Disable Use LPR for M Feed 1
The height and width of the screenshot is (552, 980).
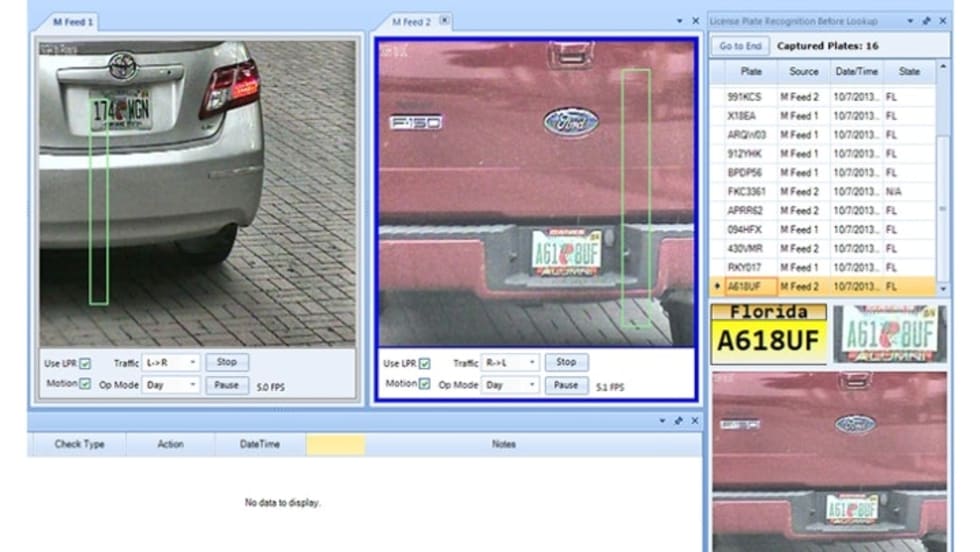tap(84, 363)
